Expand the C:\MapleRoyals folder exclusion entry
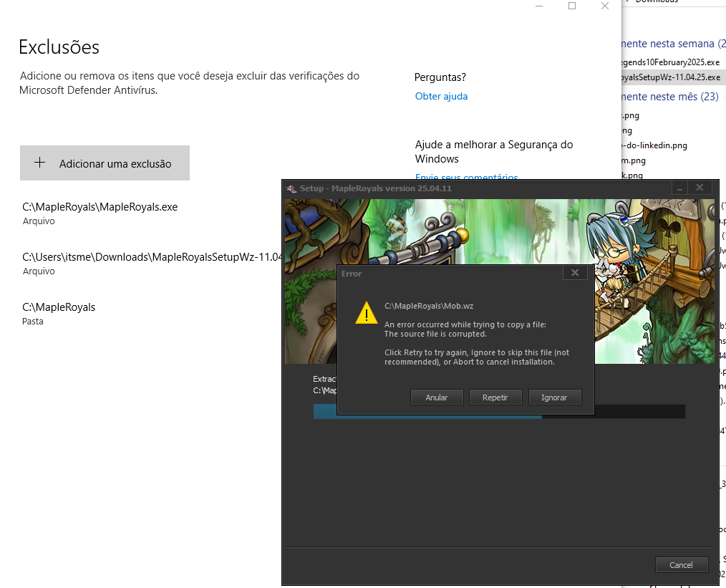The height and width of the screenshot is (588, 726). (59, 313)
